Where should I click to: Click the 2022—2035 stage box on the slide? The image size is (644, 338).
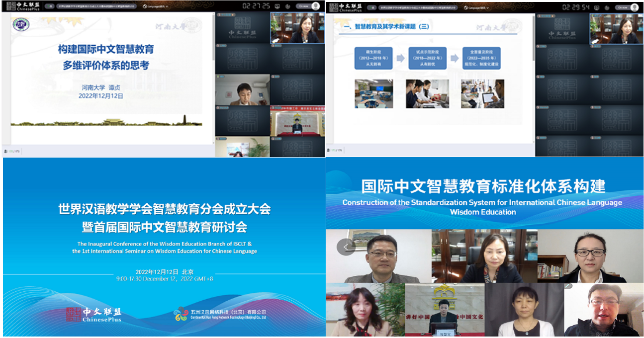tap(481, 58)
